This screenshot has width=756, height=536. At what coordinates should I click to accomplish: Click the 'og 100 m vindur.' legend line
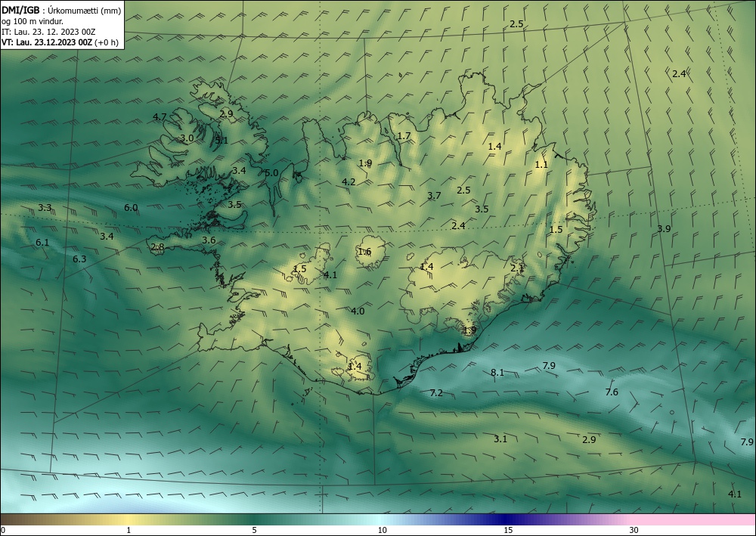tap(33, 21)
